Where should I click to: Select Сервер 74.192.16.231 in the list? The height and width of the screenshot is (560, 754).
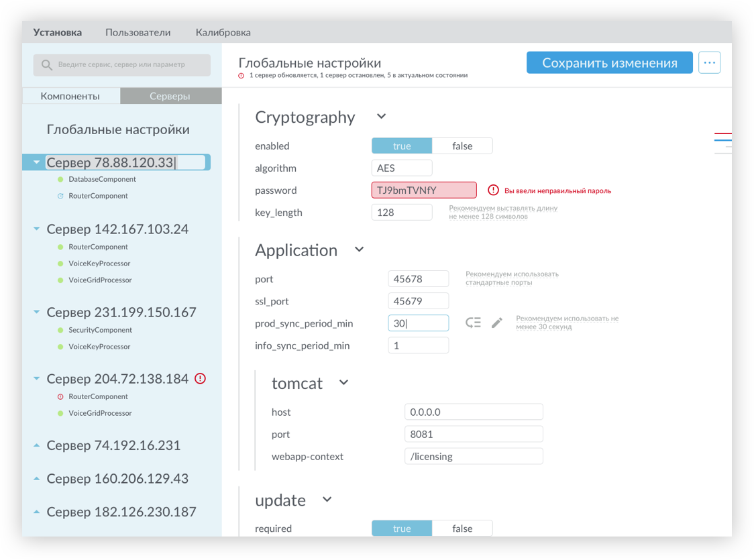pos(113,445)
